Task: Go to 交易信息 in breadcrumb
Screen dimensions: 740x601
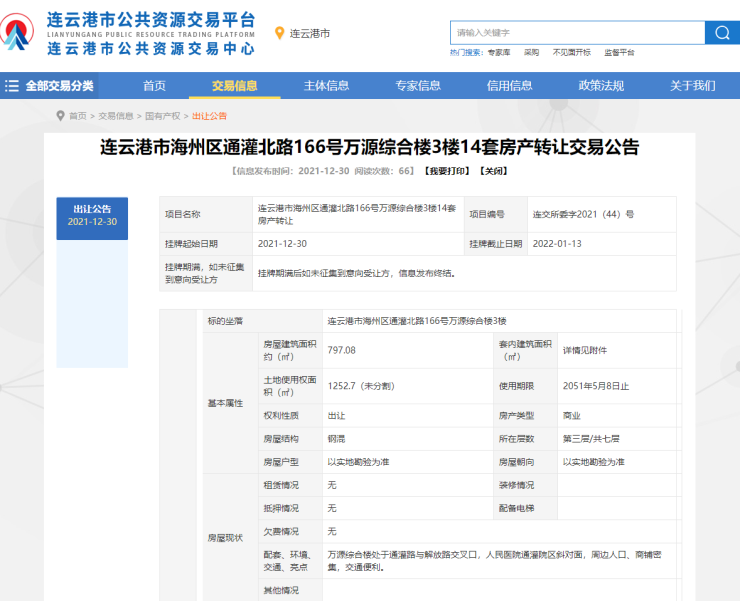Action: coord(116,116)
